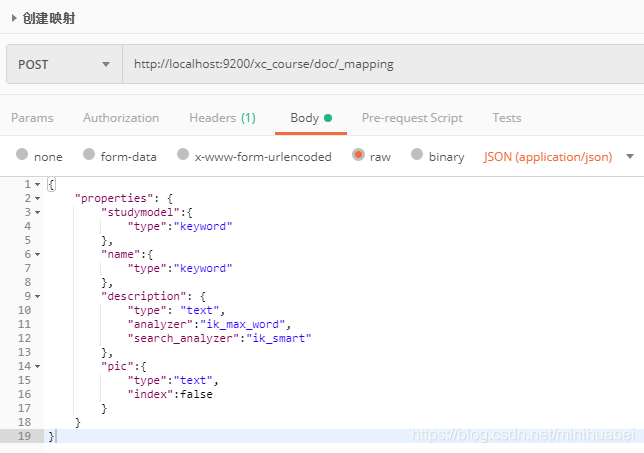The height and width of the screenshot is (453, 644).
Task: Open the Pre-request Script tab
Action: click(412, 118)
